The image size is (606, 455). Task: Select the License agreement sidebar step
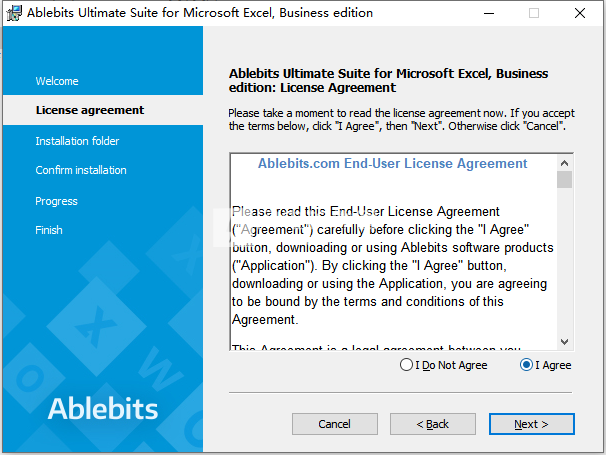point(90,110)
